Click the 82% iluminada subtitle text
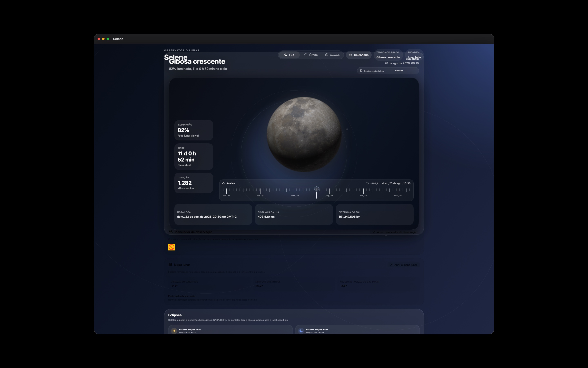Viewport: 588px width, 368px height. pos(198,69)
